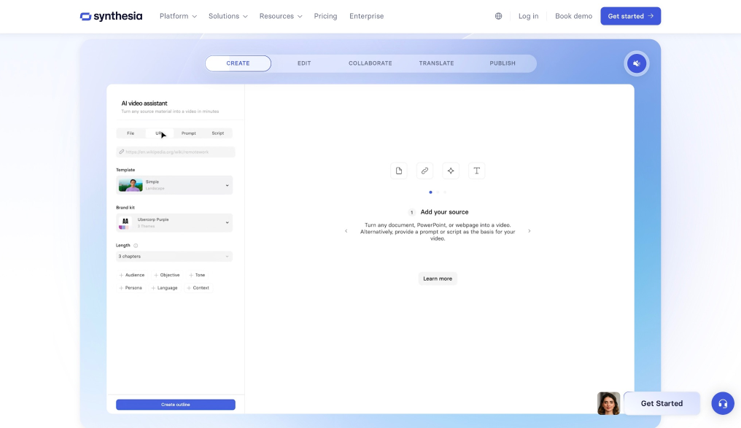Click the AI sparkle prompt icon
The image size is (741, 428).
(x=450, y=171)
